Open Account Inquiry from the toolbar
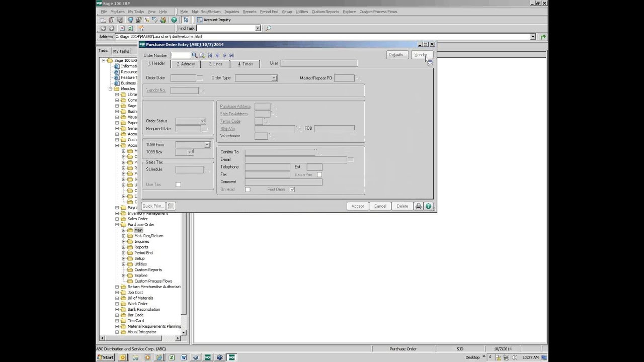Viewport: 644px width, 362px height. pos(214,20)
